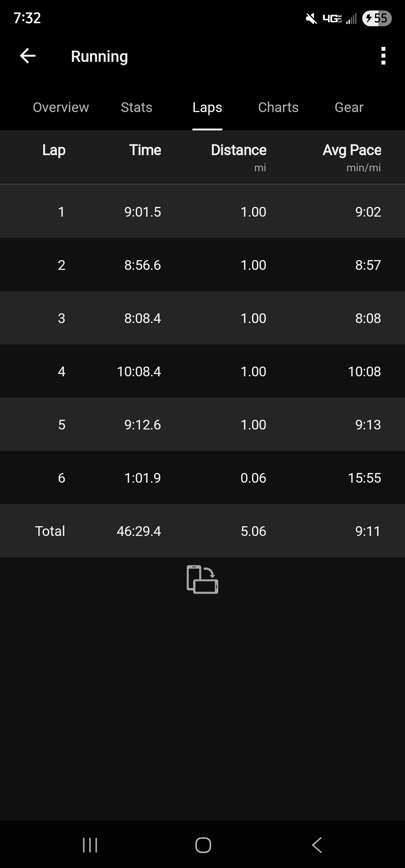Tap the back arrow beside Running

[x=28, y=56]
